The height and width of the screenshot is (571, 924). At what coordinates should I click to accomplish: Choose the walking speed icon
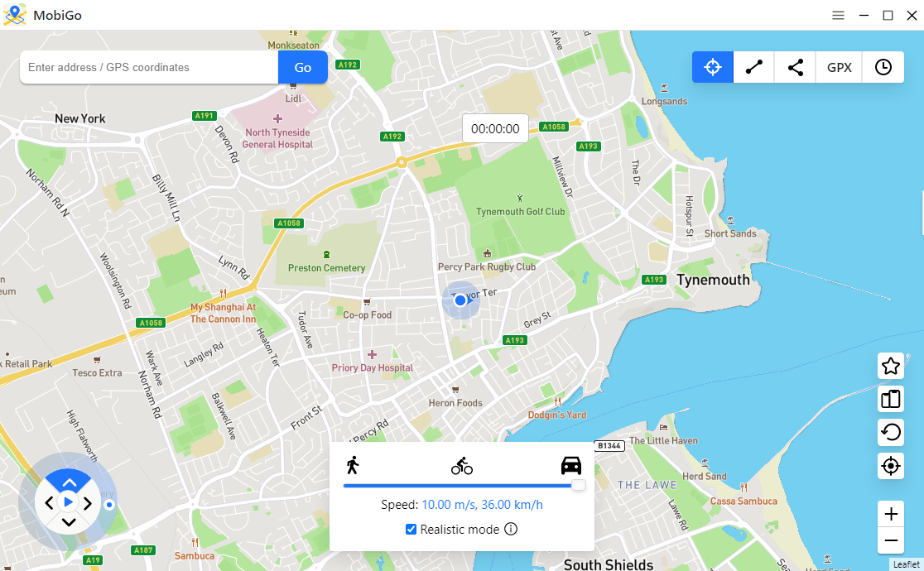[x=353, y=465]
